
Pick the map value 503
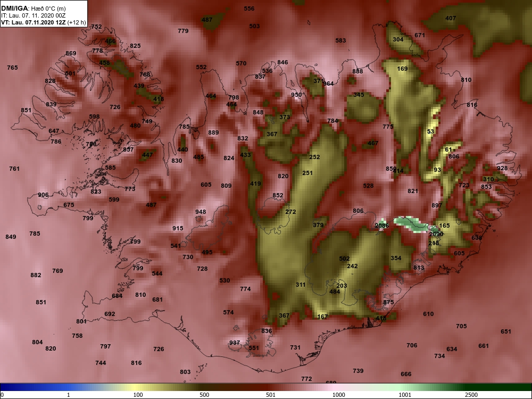point(254,26)
